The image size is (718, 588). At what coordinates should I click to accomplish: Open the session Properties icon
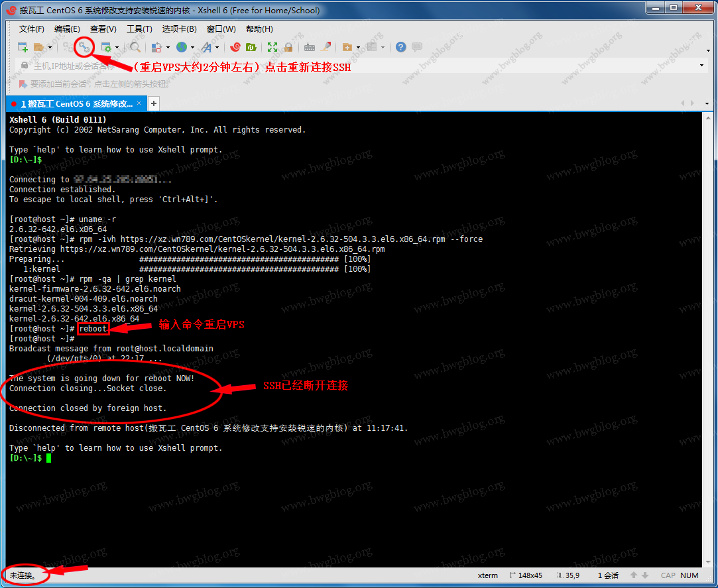[x=106, y=46]
